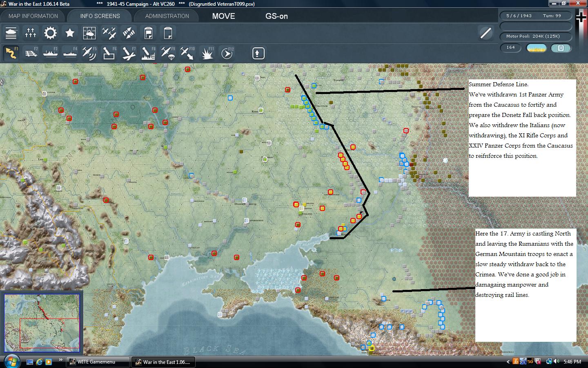Click the GS-on status label
Image resolution: width=588 pixels, height=368 pixels.
click(x=276, y=16)
